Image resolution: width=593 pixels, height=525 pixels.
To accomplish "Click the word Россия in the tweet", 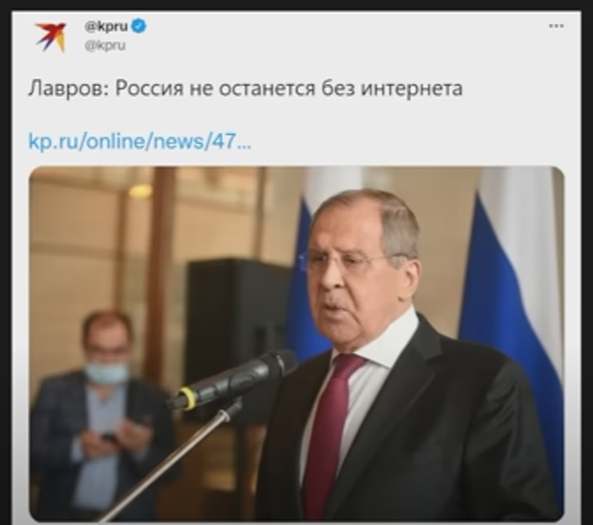I will coord(149,89).
